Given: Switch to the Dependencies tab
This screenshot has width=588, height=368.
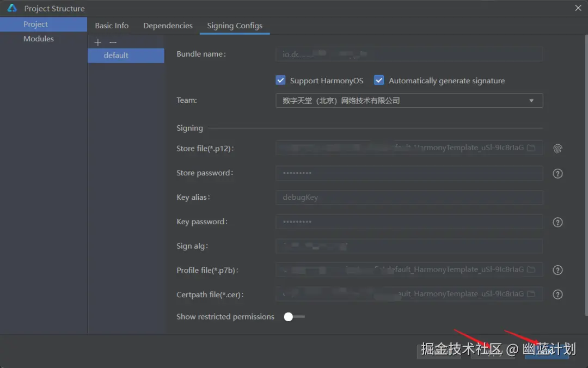Looking at the screenshot, I should 168,26.
